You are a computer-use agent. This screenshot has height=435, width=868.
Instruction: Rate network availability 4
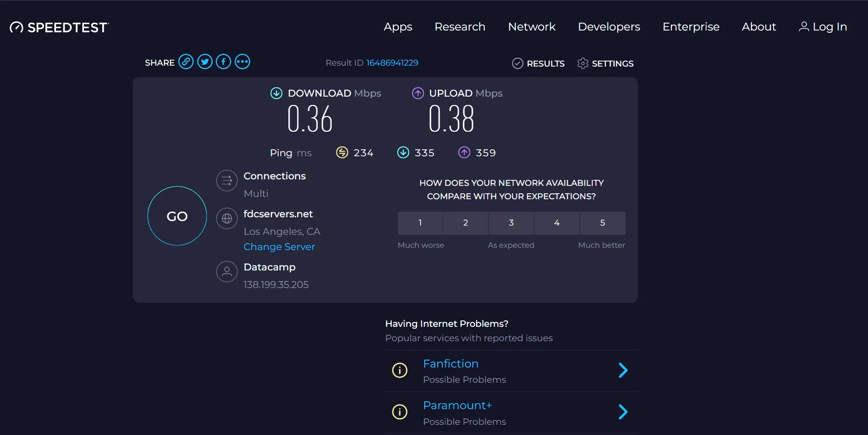tap(557, 223)
